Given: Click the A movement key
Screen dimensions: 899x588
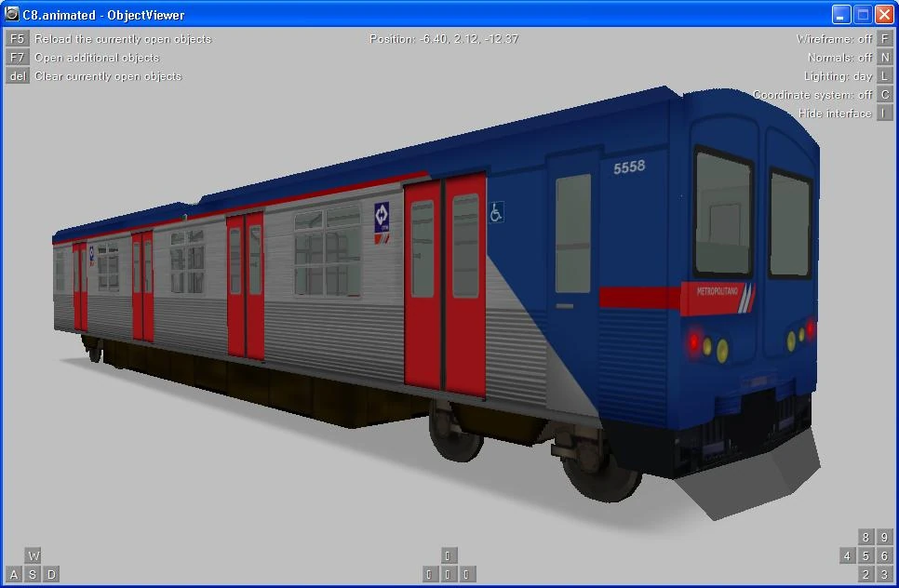Looking at the screenshot, I should point(14,574).
